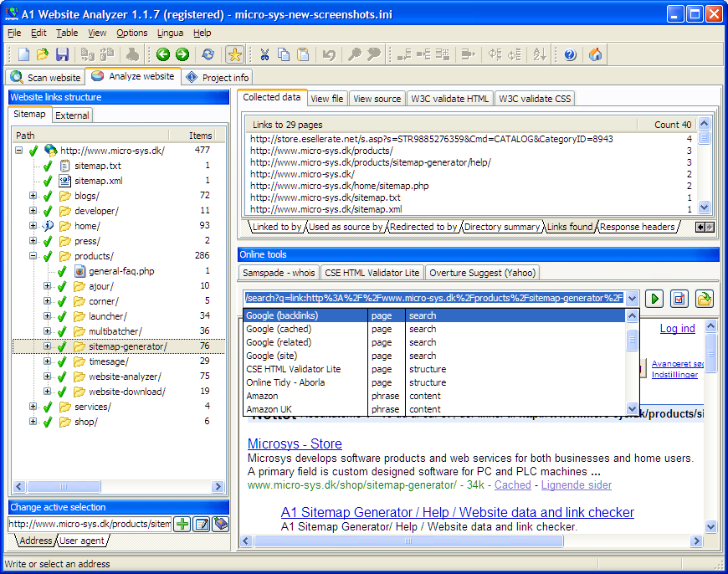Viewport: 728px width, 574px height.
Task: Click the blue Help question mark icon
Action: pos(570,54)
